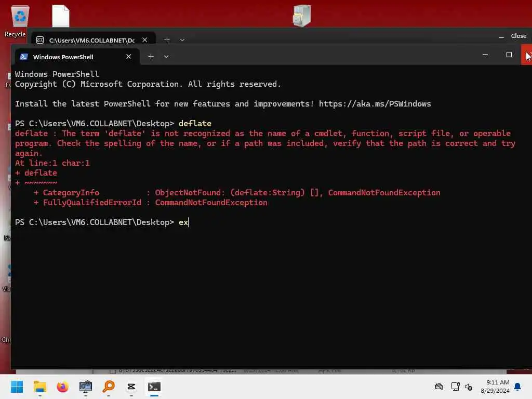Open the monitor app icon on taskbar
532x399 pixels.
pyautogui.click(x=86, y=387)
